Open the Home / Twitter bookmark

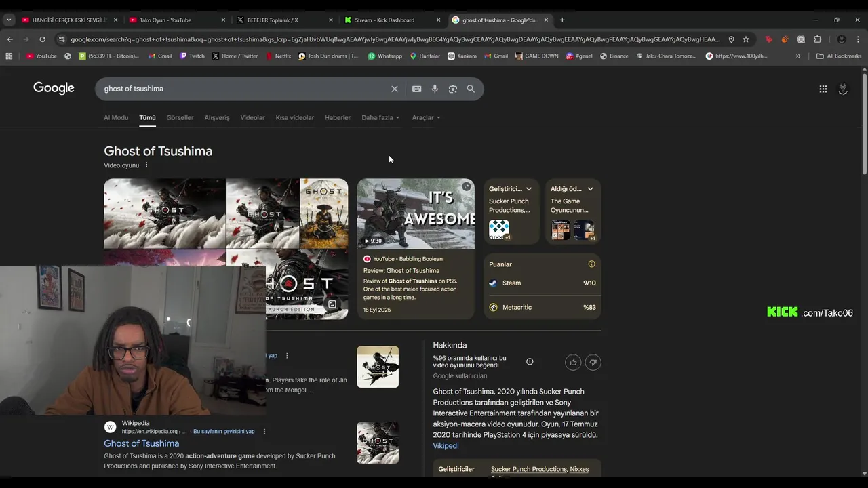(235, 56)
